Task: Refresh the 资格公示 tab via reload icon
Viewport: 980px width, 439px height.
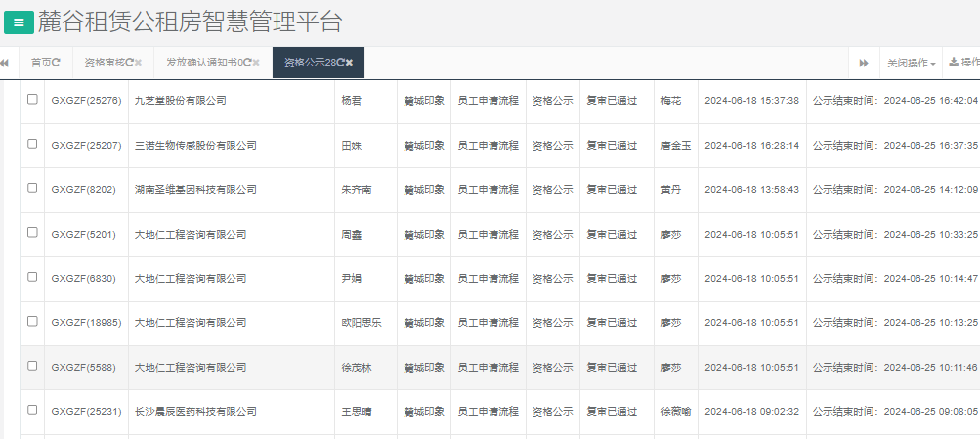Action: [x=341, y=63]
